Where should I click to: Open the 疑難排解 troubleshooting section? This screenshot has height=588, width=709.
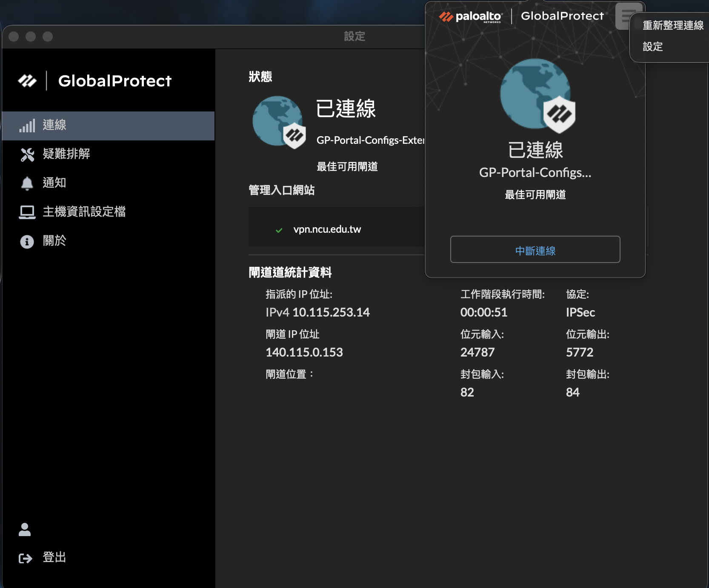tap(66, 154)
